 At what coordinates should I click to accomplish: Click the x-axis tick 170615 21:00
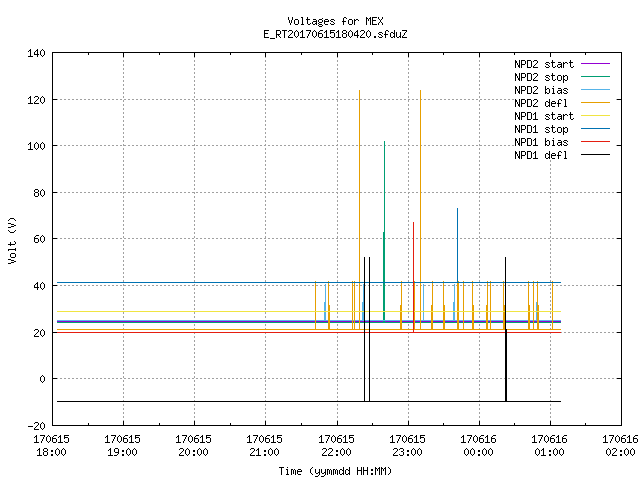(x=264, y=446)
